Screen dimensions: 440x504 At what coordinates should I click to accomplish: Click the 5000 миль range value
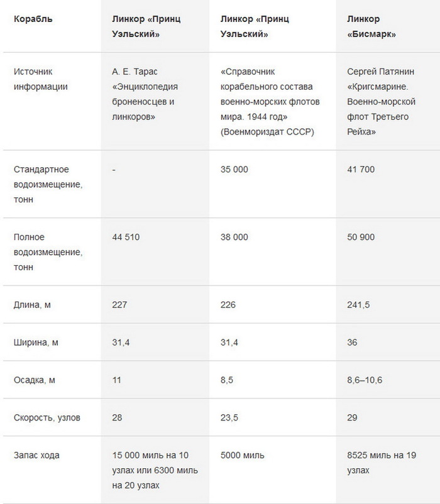point(243,455)
